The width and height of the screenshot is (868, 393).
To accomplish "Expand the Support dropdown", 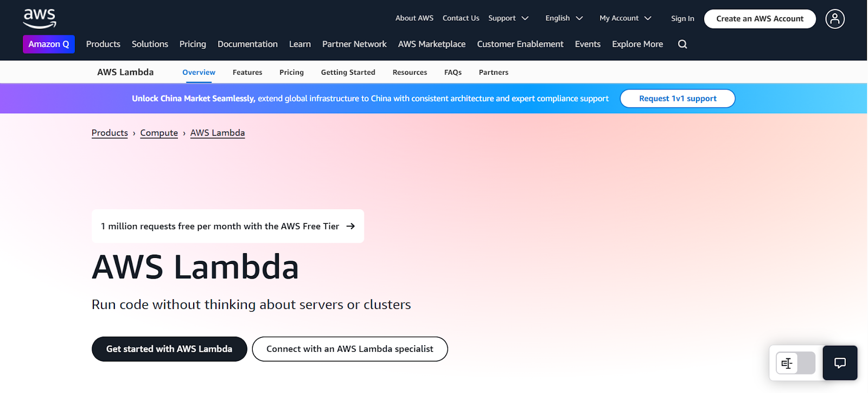I will (x=508, y=18).
